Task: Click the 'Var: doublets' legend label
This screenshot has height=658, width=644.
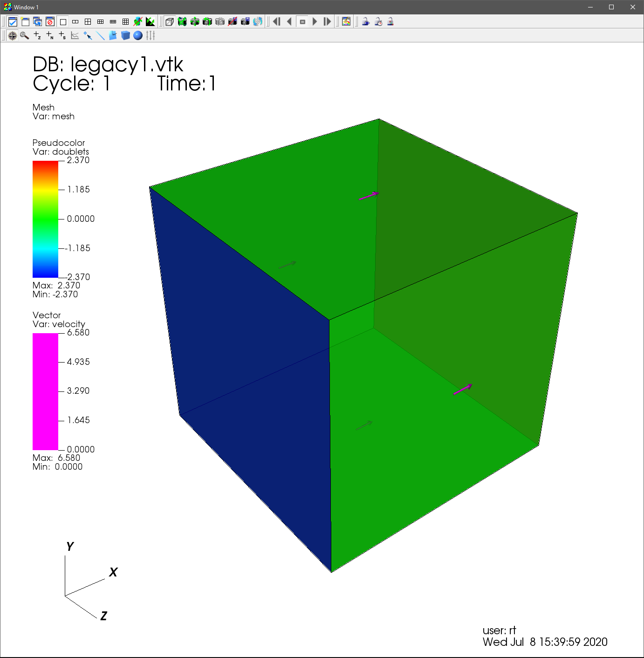Action: (61, 152)
